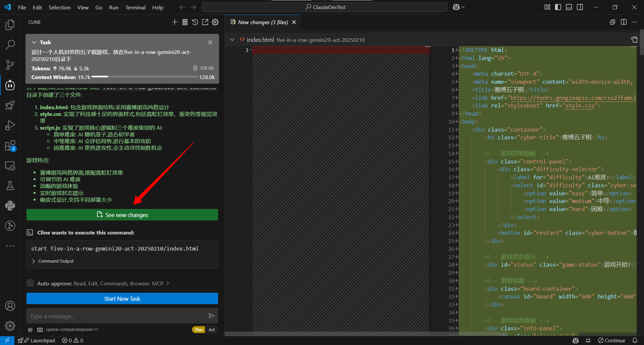
Task: Open Accounts icon in activity bar
Action: coord(10,305)
